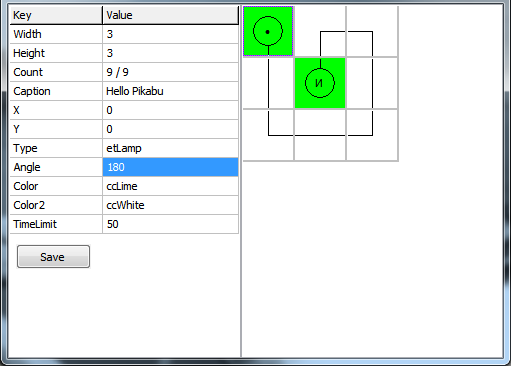Viewport: 511px width, 366px height.
Task: Edit the TimeLimit value 50
Action: 171,224
